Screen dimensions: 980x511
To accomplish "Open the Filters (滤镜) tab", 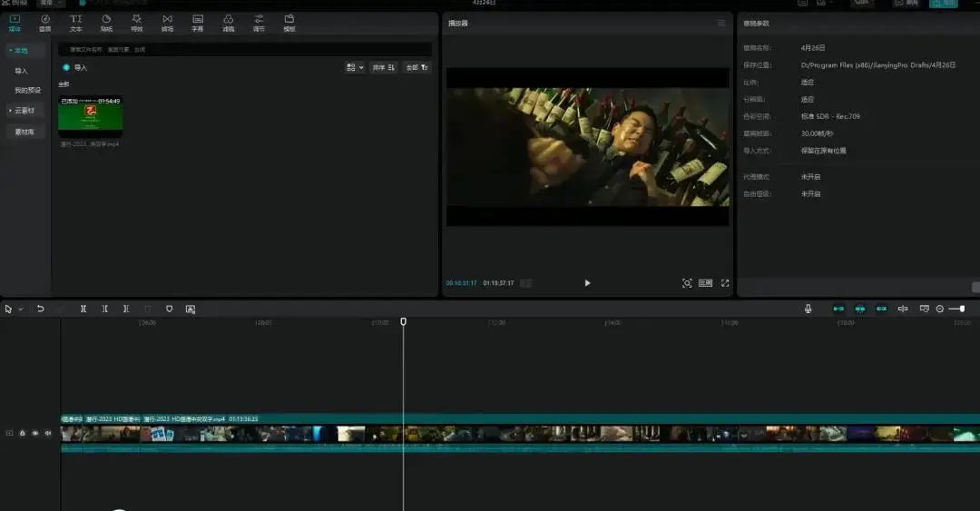I will point(228,23).
